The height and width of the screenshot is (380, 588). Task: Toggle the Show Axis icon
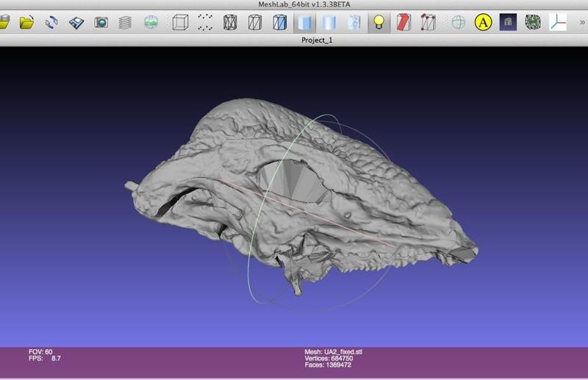pyautogui.click(x=557, y=23)
